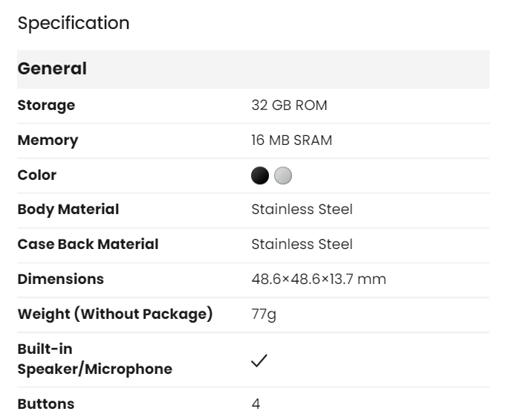
Task: Click the Specification heading
Action: tap(74, 23)
